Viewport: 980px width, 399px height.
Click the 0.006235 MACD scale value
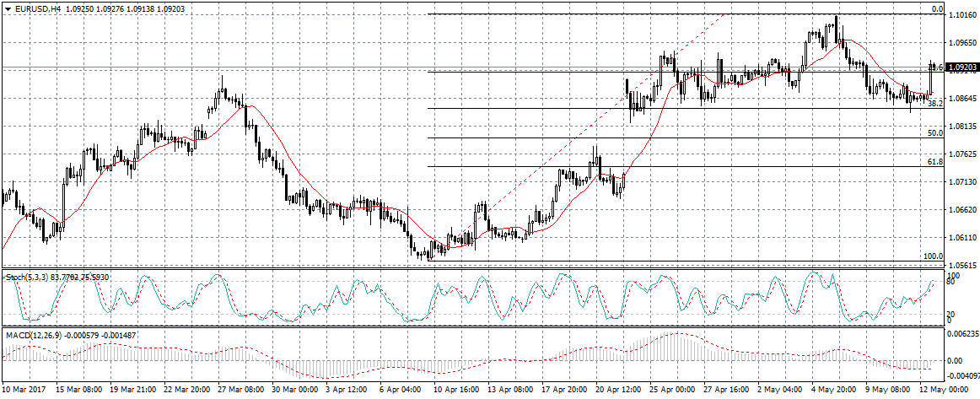tap(963, 335)
